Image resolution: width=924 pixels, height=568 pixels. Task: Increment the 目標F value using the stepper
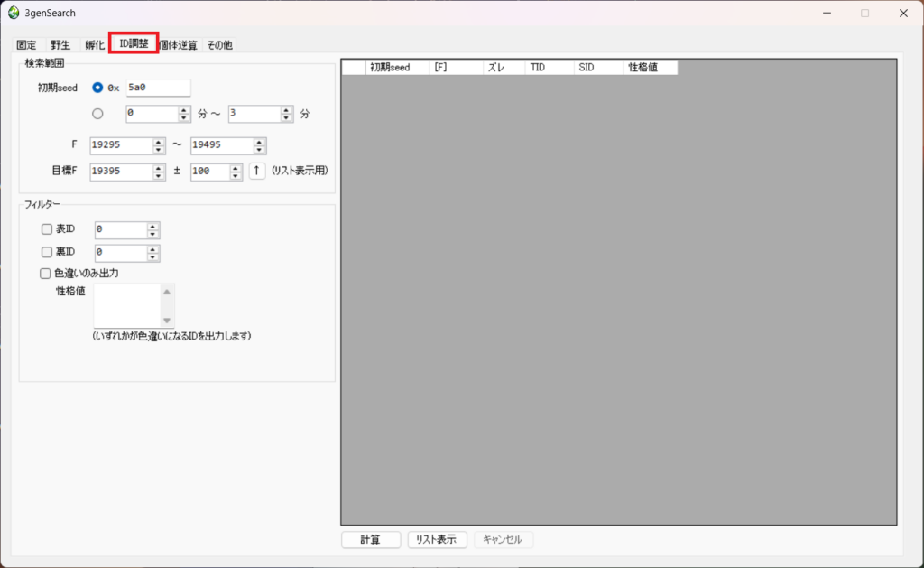[x=157, y=167]
